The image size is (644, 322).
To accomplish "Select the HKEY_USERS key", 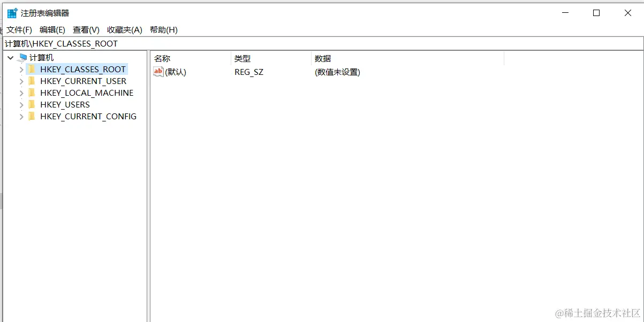I will click(x=65, y=105).
